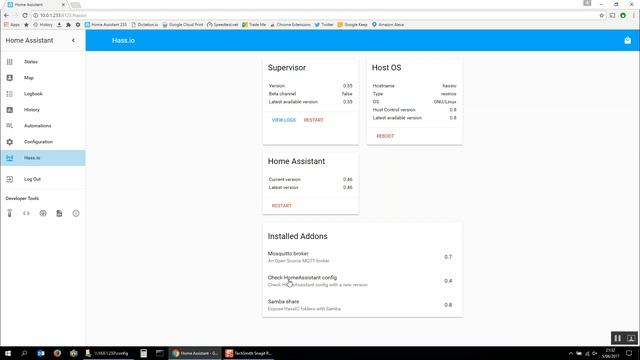The image size is (640, 360).
Task: Open Configuration with the gear icon
Action: point(43,142)
